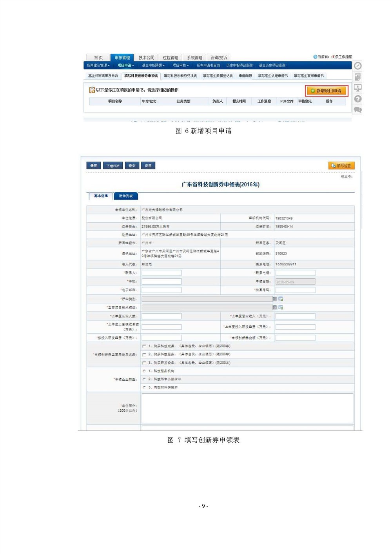Screen dimensions: 392x554
Task: Click the info icon beside 当前有 work reminder
Action: point(315,57)
